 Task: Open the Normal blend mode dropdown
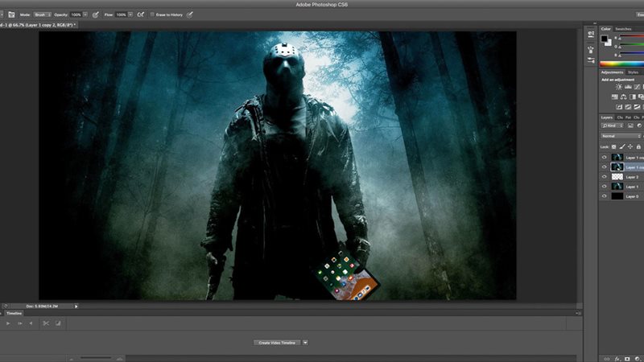(621, 136)
